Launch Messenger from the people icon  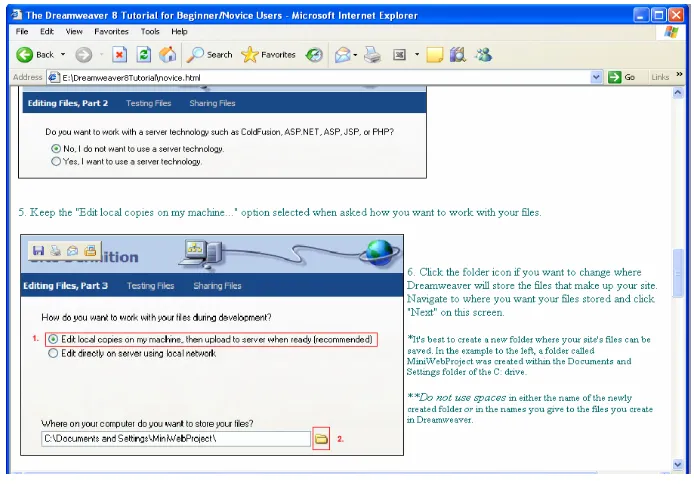point(483,55)
